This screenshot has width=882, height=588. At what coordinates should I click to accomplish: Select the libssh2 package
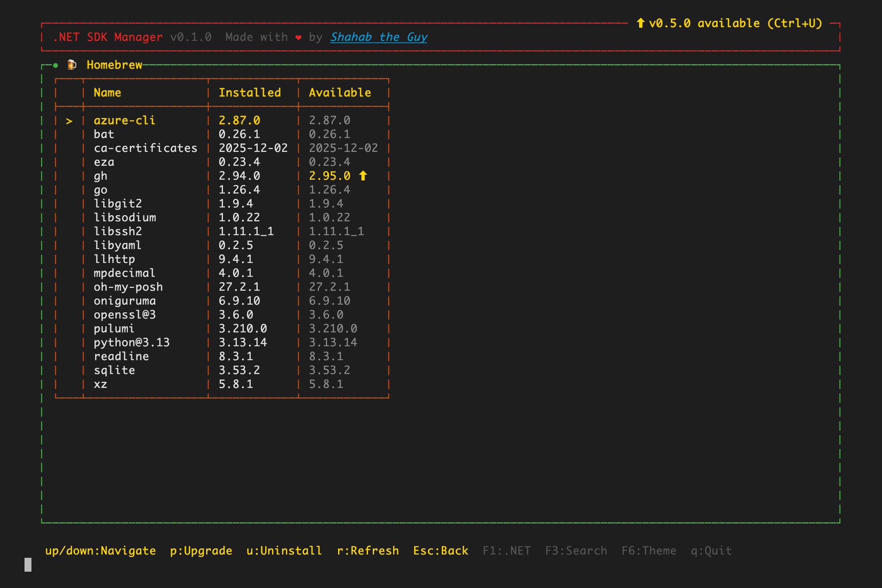click(x=118, y=232)
